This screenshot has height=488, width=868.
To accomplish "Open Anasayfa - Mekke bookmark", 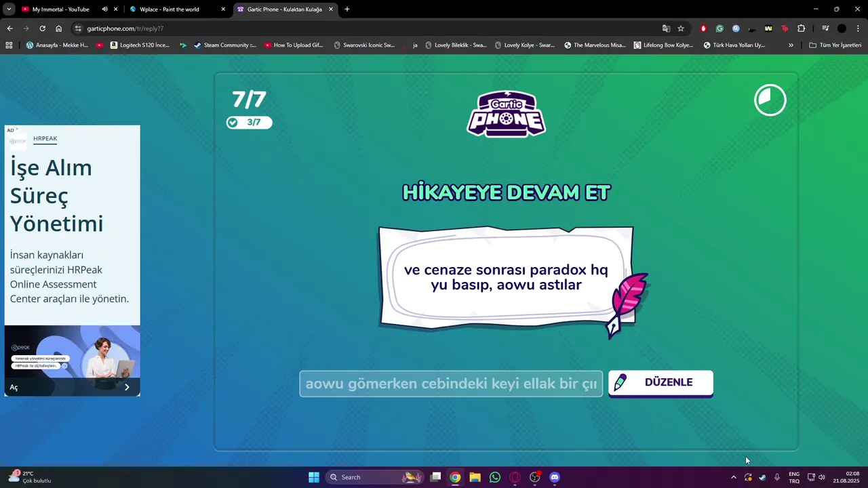I will point(57,45).
